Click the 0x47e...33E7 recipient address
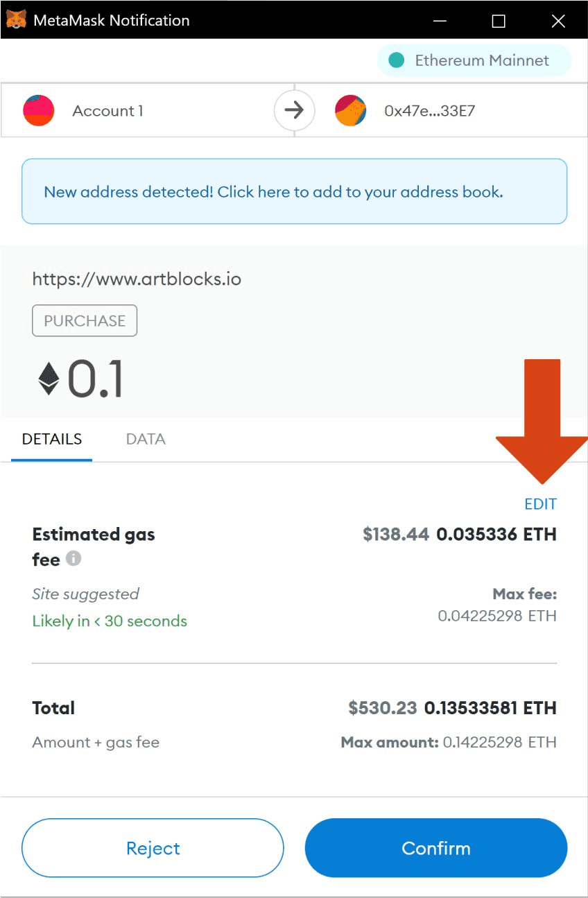Viewport: 588px width, 898px height. 430,111
